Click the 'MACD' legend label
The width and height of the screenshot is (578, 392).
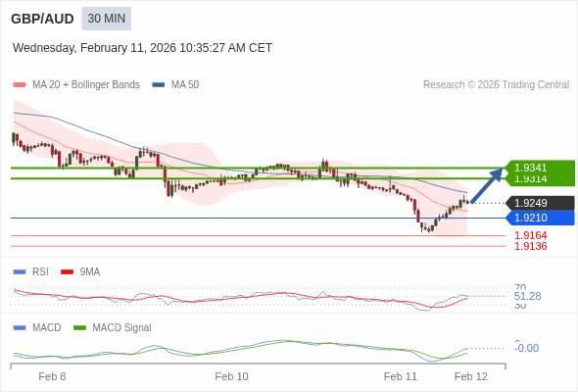pos(47,327)
